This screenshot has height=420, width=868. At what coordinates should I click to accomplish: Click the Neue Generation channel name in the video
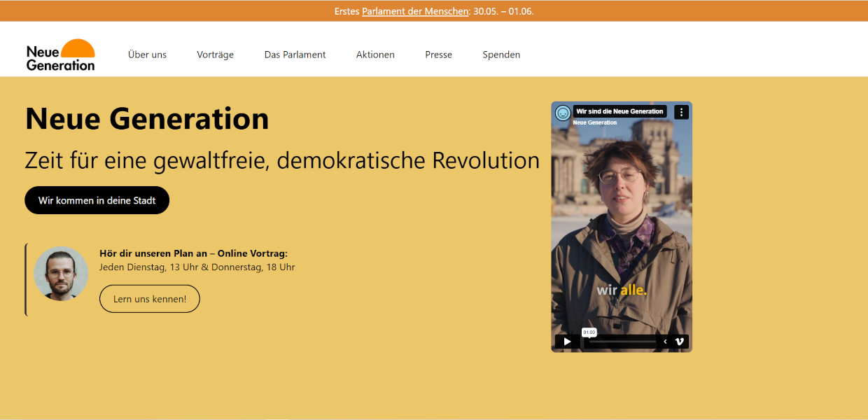(595, 122)
